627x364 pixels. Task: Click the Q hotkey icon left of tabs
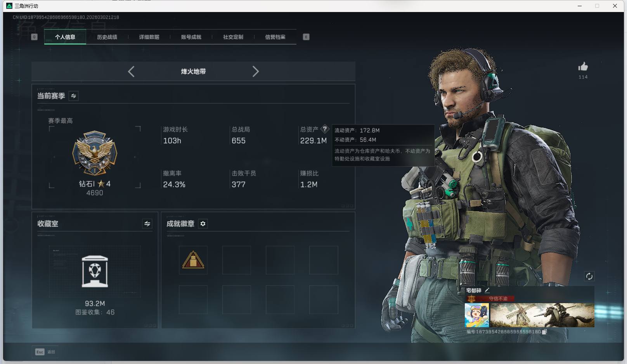click(x=35, y=37)
